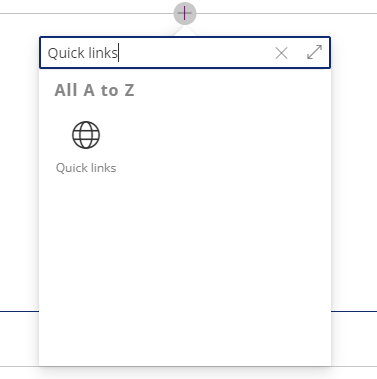Click the 'All A to Z' heading
377x379 pixels.
(94, 90)
